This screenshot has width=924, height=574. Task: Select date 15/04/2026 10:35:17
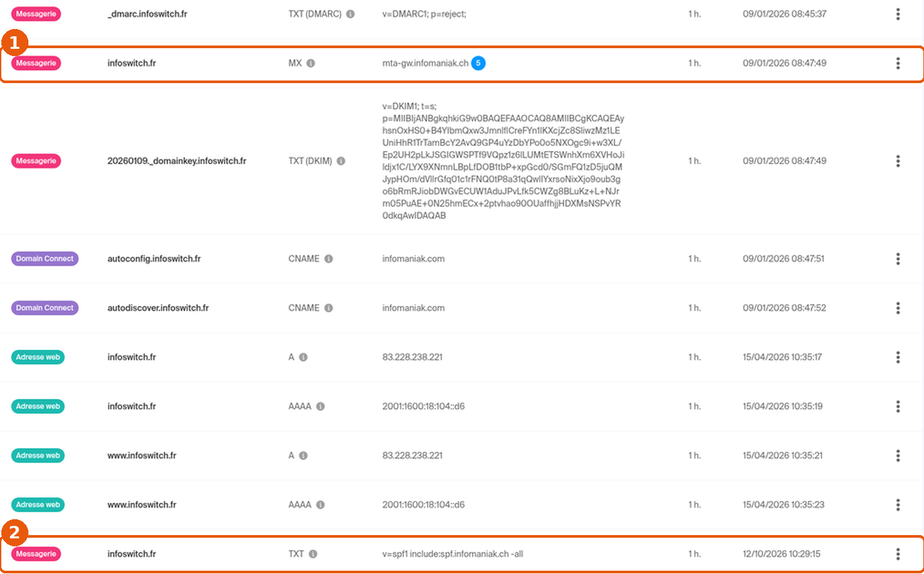(782, 357)
